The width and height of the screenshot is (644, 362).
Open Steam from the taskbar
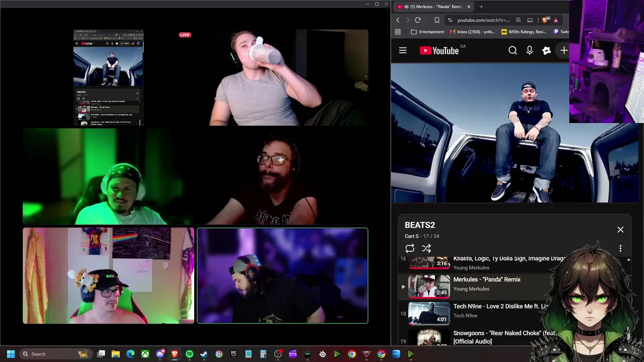(204, 354)
